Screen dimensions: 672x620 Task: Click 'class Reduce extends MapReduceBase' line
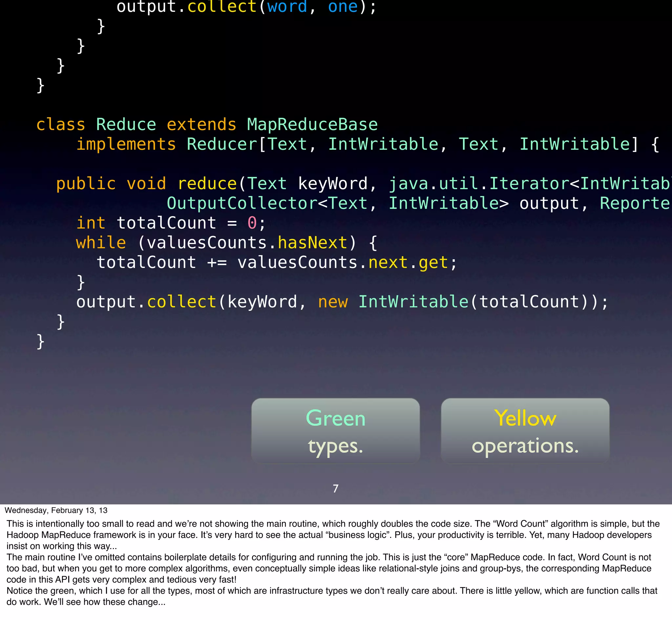tap(207, 124)
